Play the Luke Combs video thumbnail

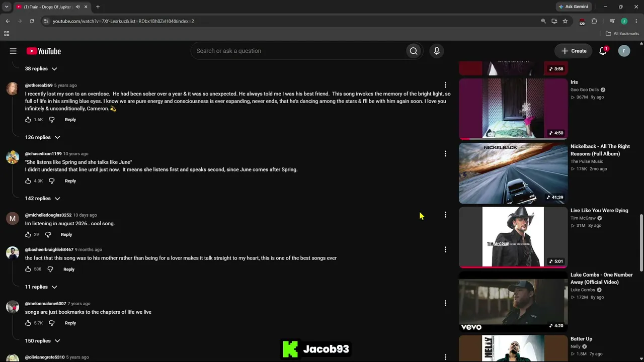pyautogui.click(x=513, y=302)
